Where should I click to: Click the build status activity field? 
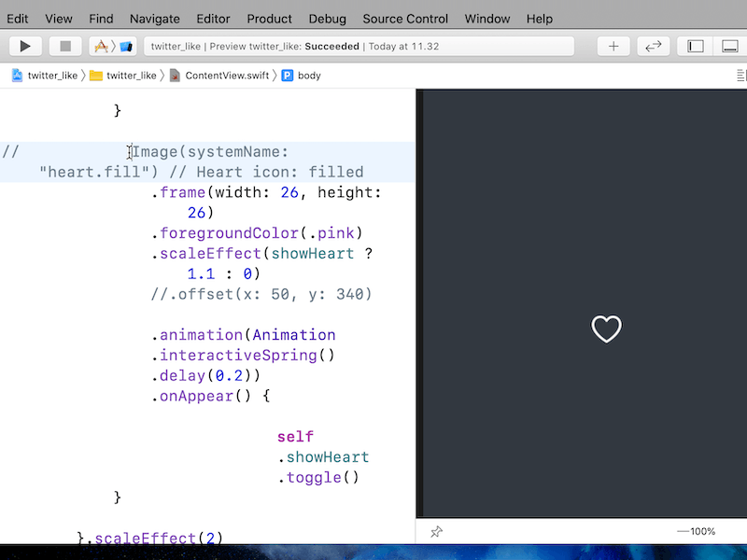click(x=359, y=46)
